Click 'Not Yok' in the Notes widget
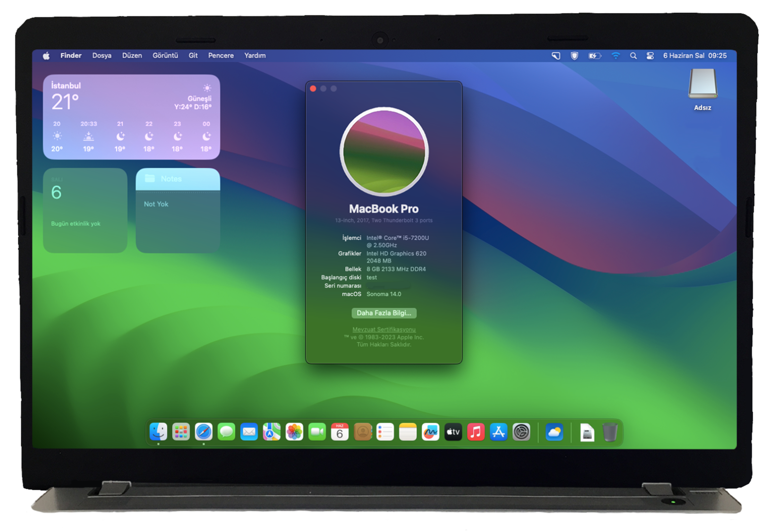 coord(156,204)
